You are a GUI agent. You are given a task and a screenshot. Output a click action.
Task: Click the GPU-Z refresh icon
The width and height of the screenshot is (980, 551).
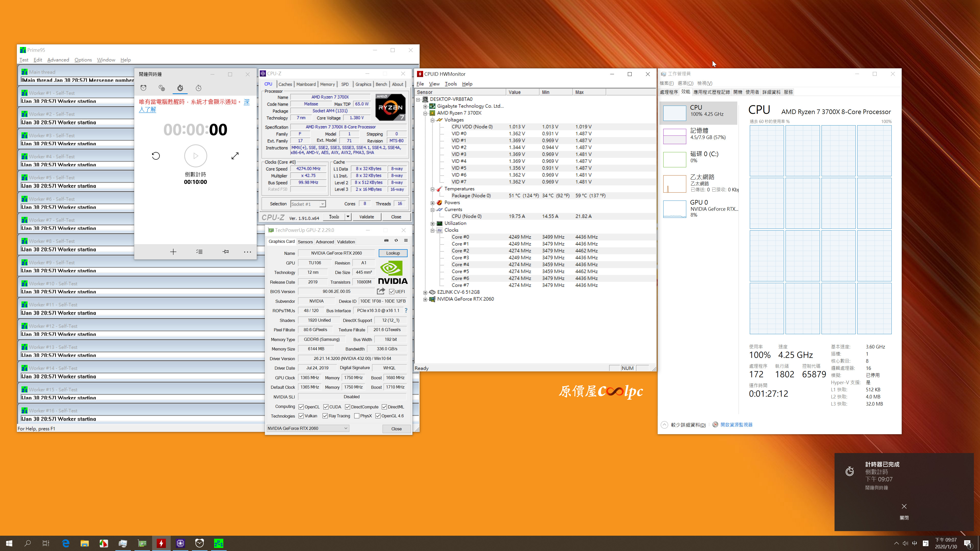(x=396, y=240)
